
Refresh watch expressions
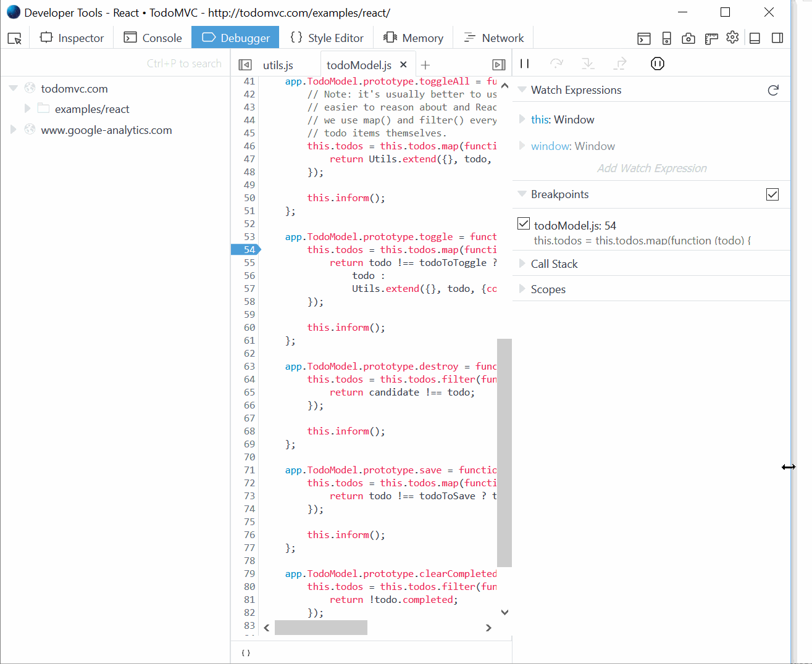[x=773, y=91]
